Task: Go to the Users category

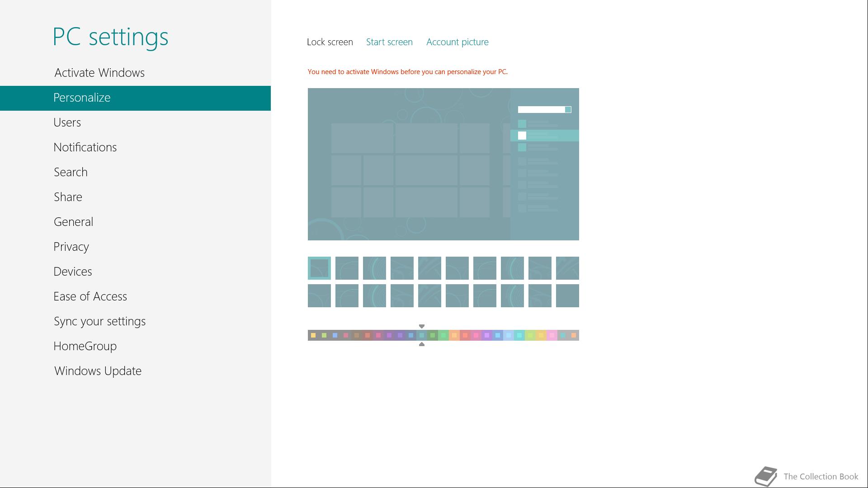Action: [x=67, y=122]
